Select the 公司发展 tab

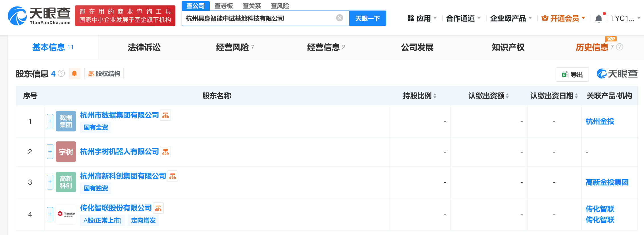(x=417, y=47)
